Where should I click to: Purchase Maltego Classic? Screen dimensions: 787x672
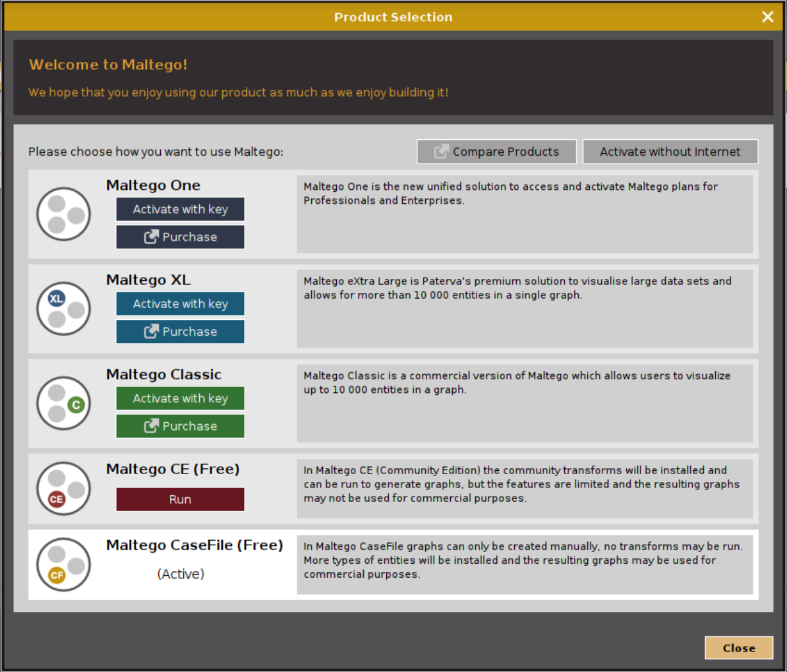(x=180, y=426)
